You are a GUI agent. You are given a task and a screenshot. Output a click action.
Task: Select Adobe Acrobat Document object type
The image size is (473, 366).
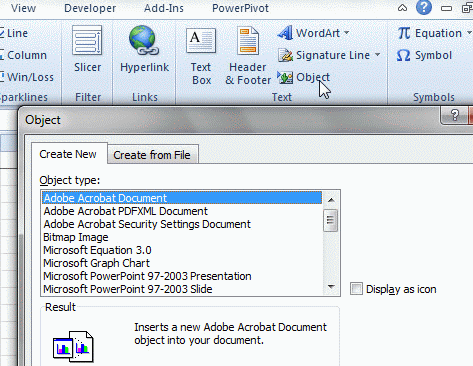182,198
